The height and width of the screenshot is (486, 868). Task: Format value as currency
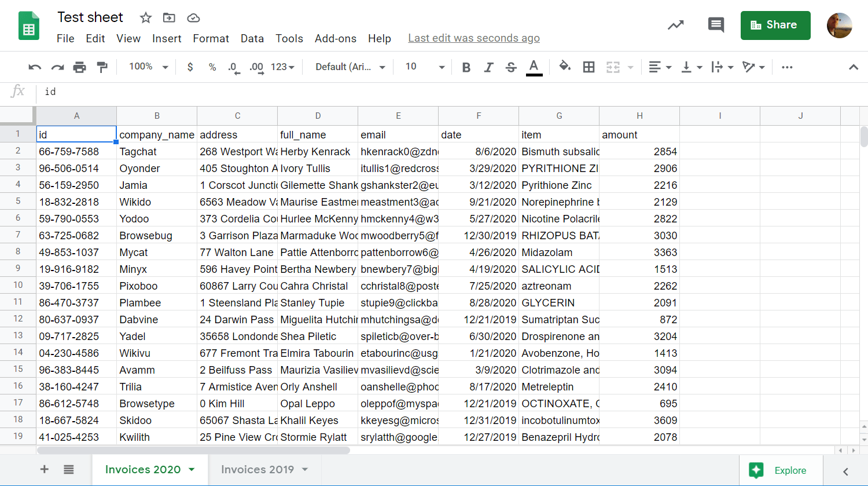pos(190,67)
